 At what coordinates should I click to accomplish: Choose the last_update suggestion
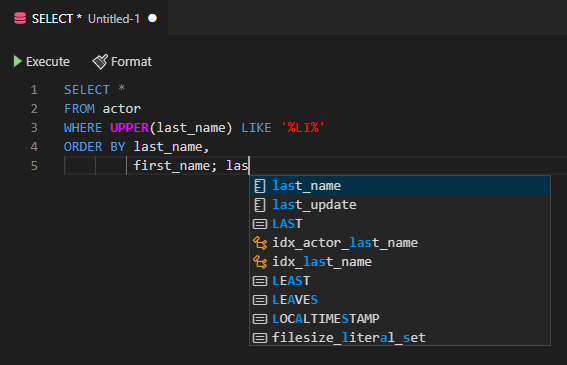[400, 205]
